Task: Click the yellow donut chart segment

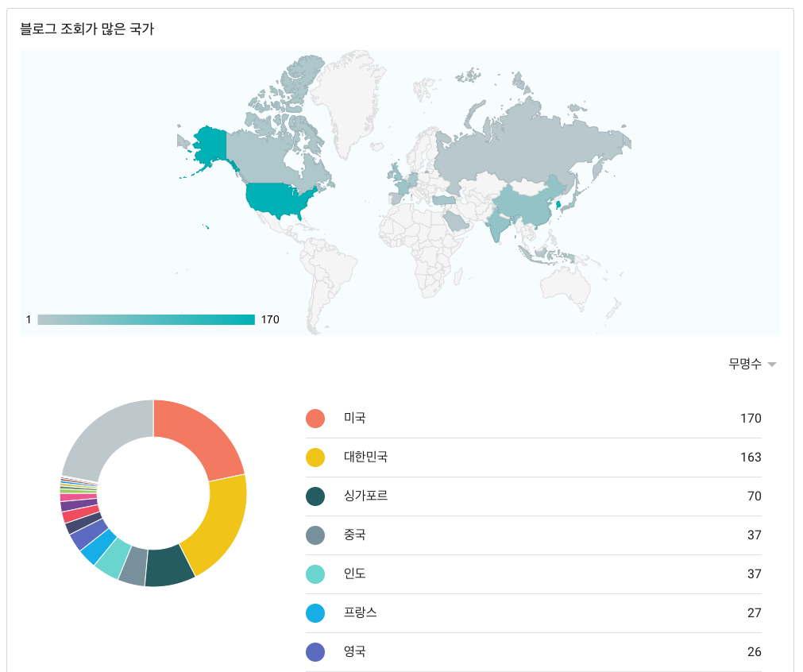Action: tap(221, 525)
